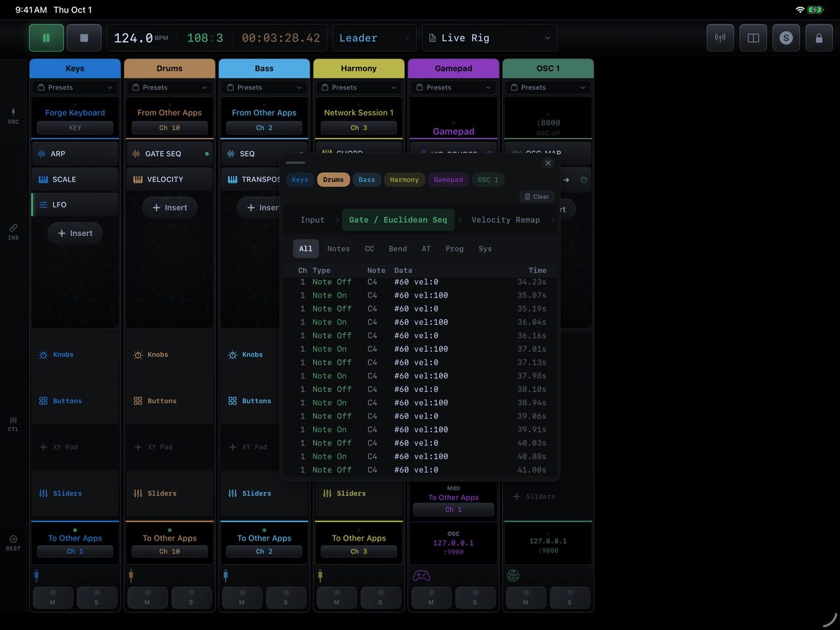Open the network broadcast icon in toolbar
The image size is (840, 630).
point(720,38)
